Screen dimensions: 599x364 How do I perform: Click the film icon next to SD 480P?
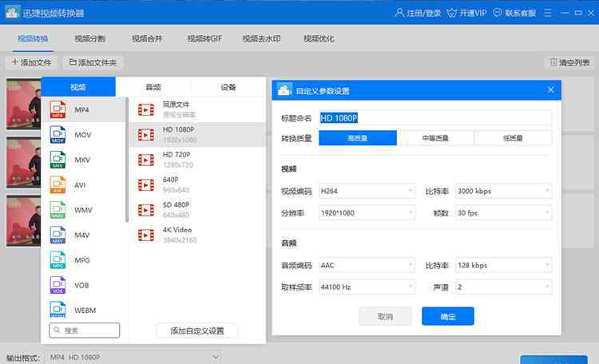pyautogui.click(x=146, y=210)
